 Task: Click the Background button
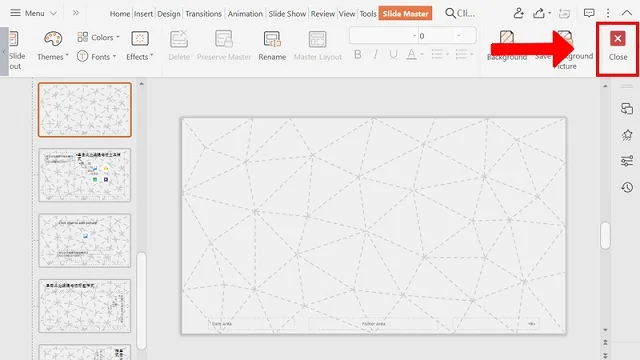(x=507, y=46)
